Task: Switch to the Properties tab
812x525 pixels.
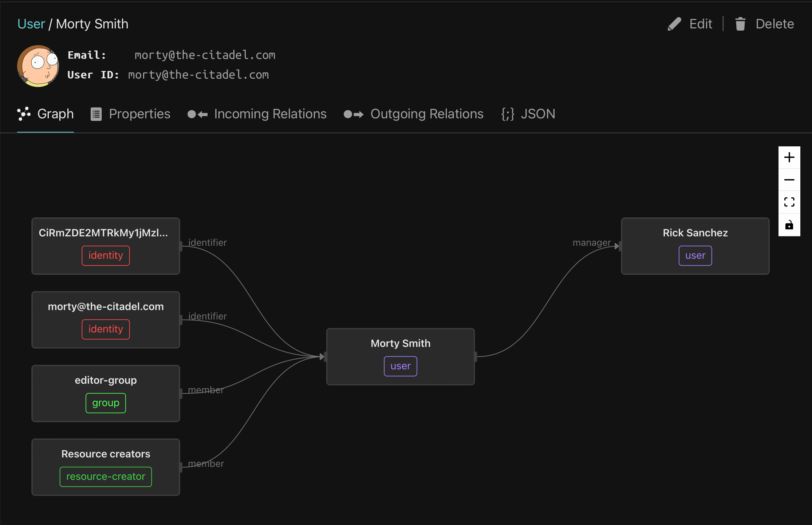Action: coord(130,114)
